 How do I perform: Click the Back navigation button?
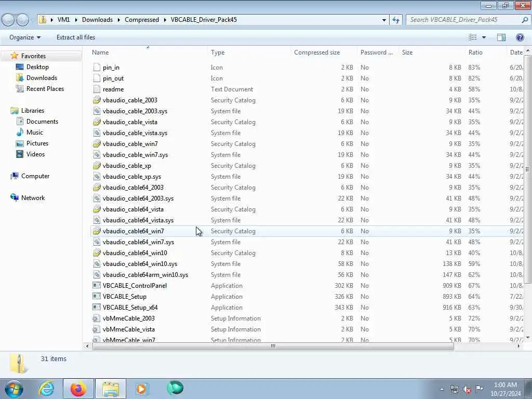pyautogui.click(x=8, y=20)
